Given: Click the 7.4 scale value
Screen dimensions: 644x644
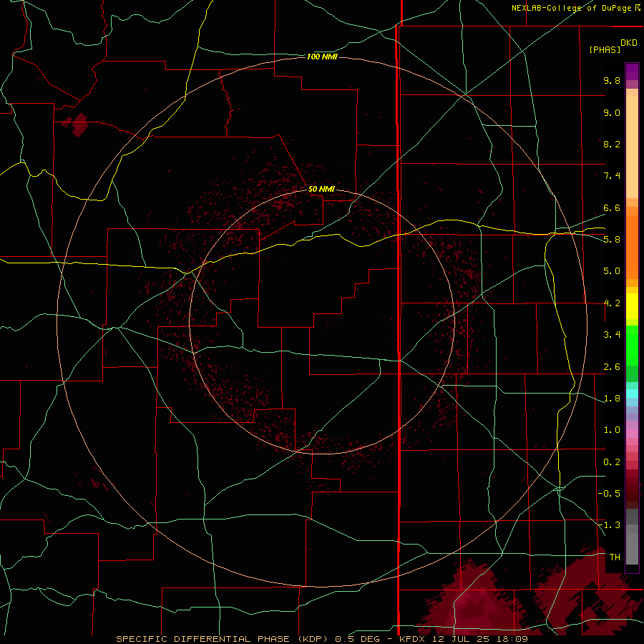Looking at the screenshot, I should pos(612,176).
